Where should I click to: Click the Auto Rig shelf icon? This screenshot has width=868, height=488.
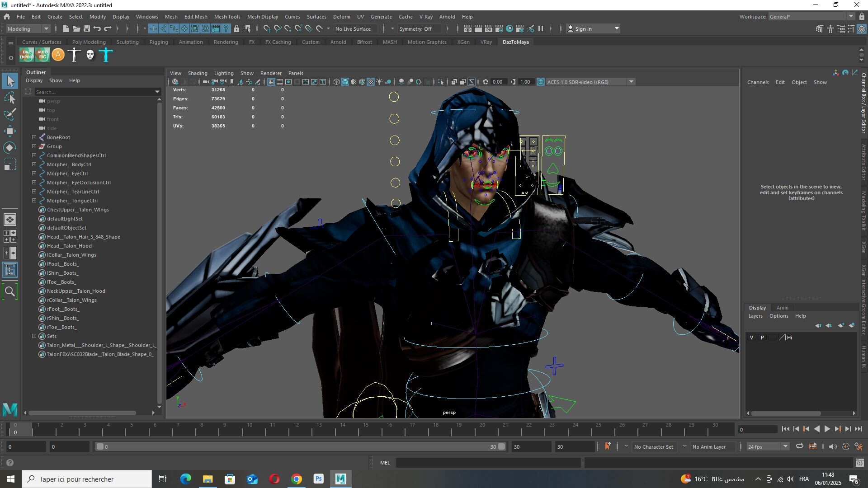tap(42, 55)
